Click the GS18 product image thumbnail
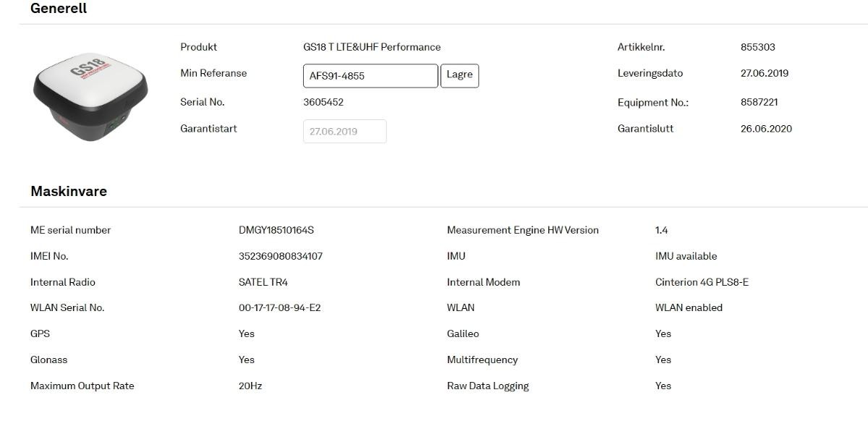868x421 pixels. click(90, 98)
